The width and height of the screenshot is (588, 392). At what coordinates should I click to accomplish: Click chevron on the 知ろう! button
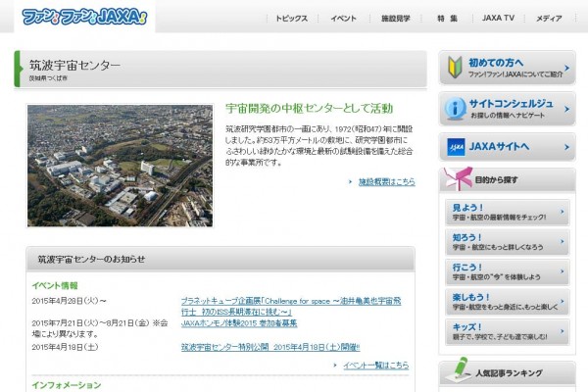pos(563,242)
